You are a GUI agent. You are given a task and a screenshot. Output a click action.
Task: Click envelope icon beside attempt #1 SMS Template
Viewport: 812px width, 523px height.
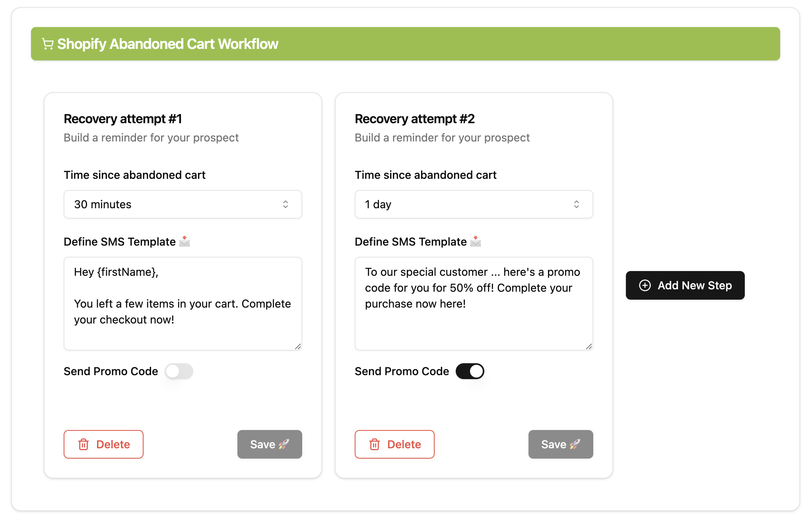(185, 241)
